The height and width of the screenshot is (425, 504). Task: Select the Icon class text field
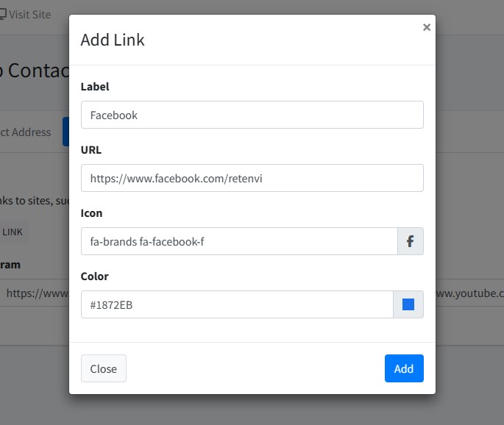239,241
